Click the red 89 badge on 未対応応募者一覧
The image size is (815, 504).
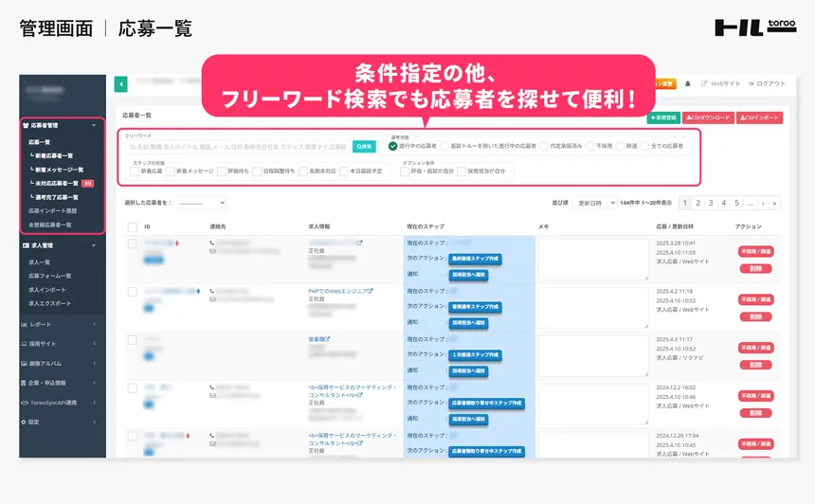[x=88, y=184]
